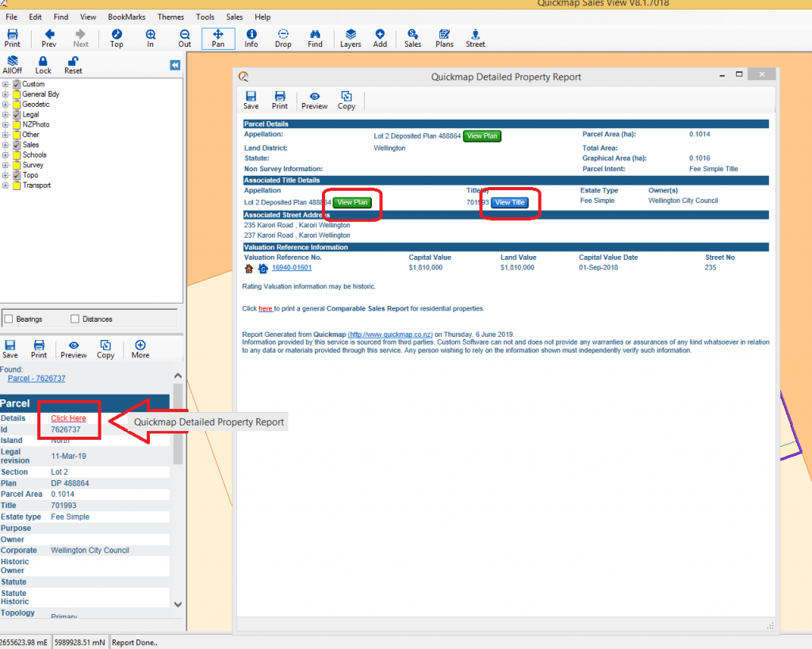Collapse the sidebar with the arrow button
The height and width of the screenshot is (649, 812).
tap(174, 66)
